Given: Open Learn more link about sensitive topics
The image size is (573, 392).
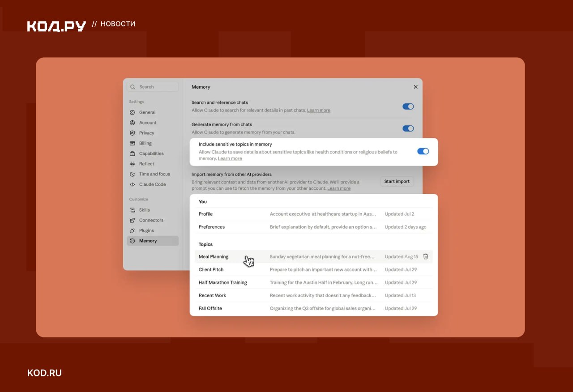Looking at the screenshot, I should pyautogui.click(x=230, y=159).
